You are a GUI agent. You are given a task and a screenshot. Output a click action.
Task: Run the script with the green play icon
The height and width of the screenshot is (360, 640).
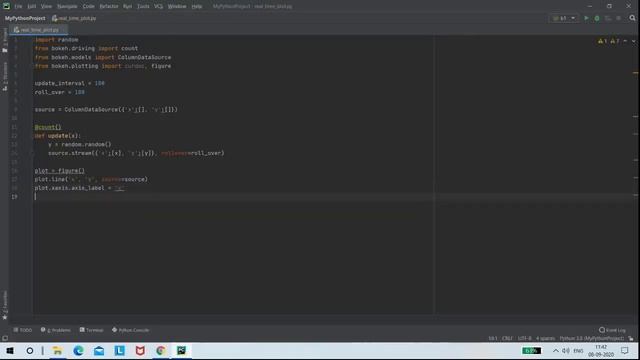[586, 18]
